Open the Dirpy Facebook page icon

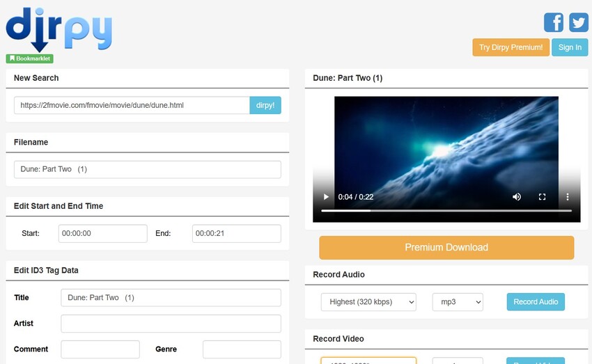click(x=554, y=22)
